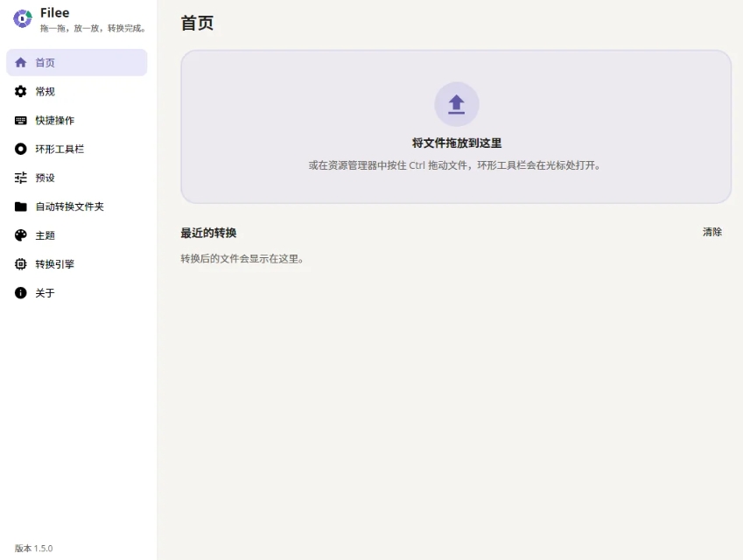Go to 快捷操作 page
The height and width of the screenshot is (560, 743).
(77, 121)
